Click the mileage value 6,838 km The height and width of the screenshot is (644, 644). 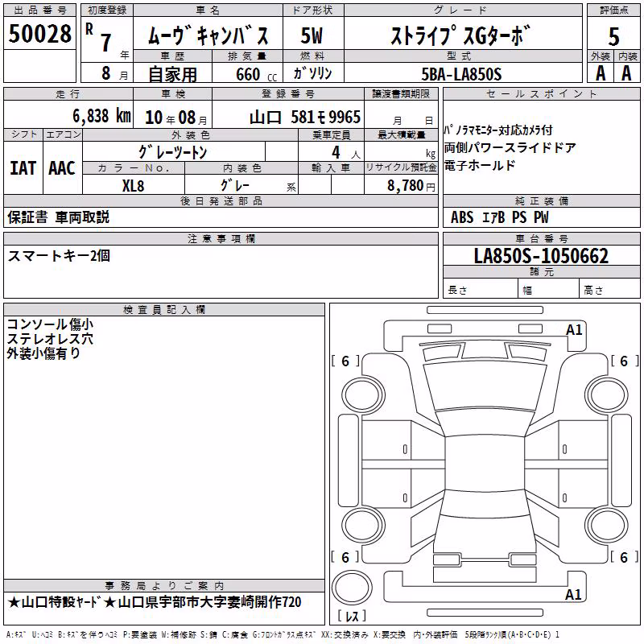[102, 116]
